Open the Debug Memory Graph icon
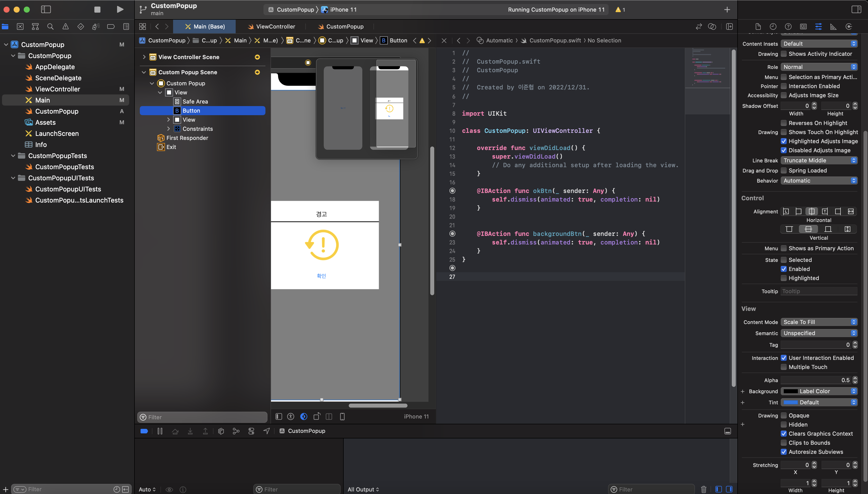The height and width of the screenshot is (494, 868). coord(236,431)
